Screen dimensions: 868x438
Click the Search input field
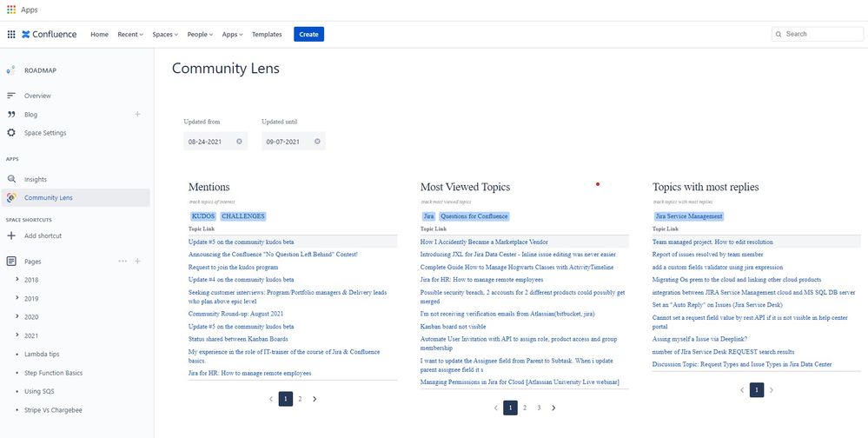(817, 35)
